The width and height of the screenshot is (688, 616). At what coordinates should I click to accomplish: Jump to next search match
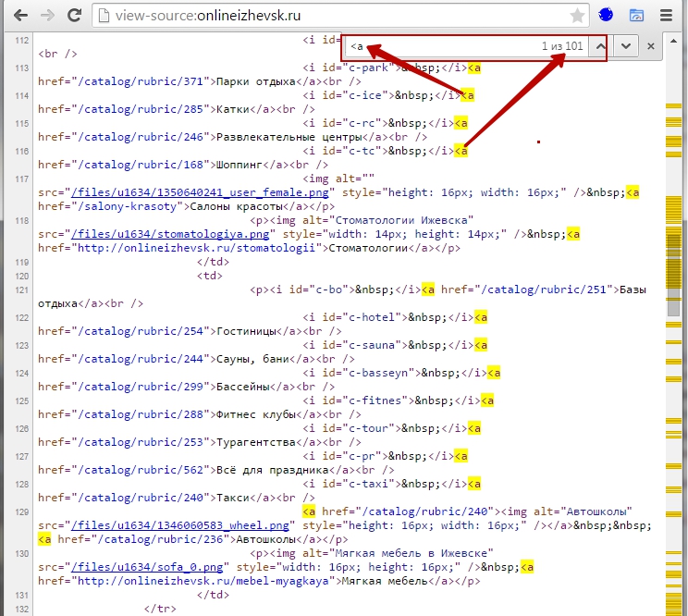[x=626, y=46]
